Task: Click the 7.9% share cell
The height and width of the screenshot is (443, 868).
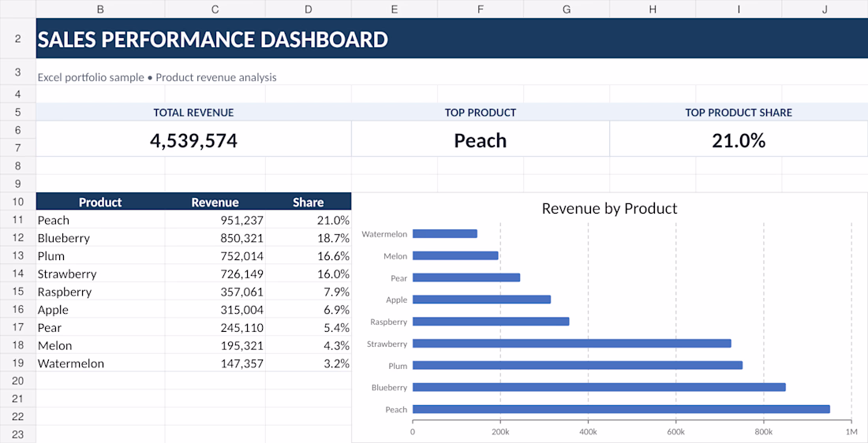Action: pyautogui.click(x=309, y=292)
